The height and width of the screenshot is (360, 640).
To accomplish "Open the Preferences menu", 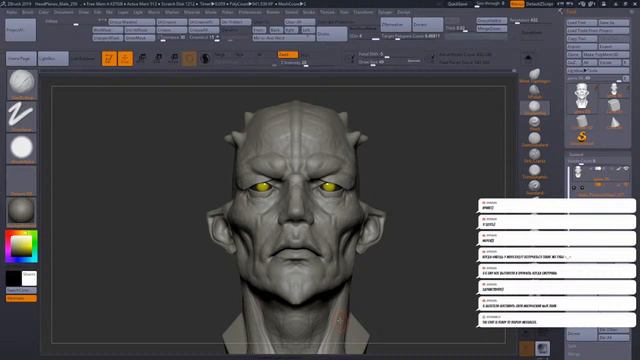I will [x=250, y=12].
